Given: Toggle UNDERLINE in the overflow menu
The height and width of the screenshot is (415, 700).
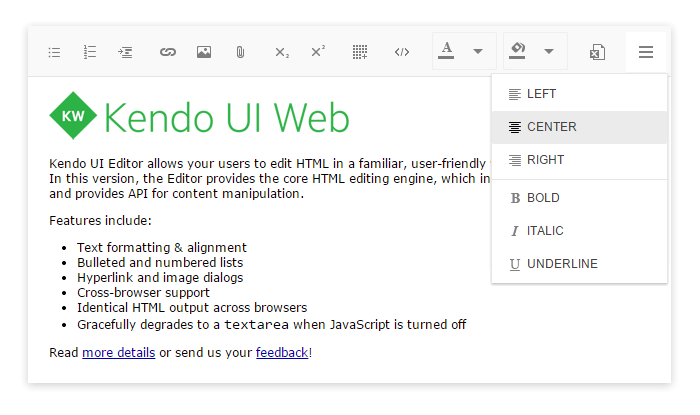Looking at the screenshot, I should [x=579, y=264].
